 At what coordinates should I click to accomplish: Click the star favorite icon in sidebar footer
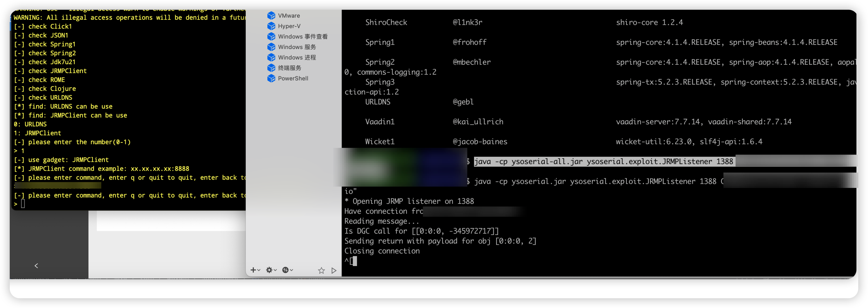coord(321,270)
